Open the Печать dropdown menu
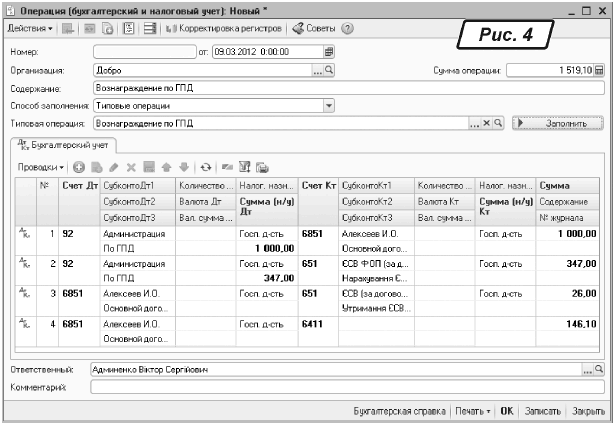 point(474,411)
